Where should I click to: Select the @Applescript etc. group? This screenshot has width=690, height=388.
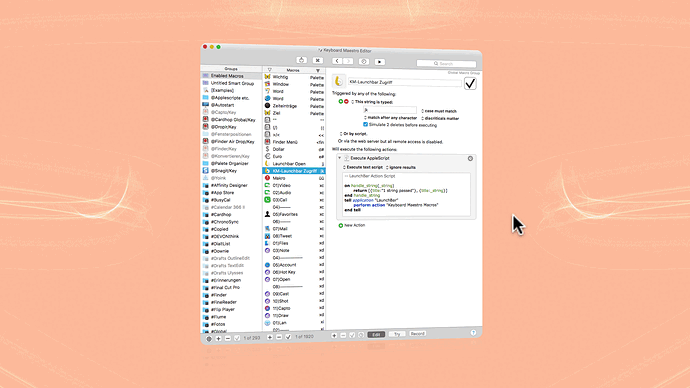(x=231, y=98)
